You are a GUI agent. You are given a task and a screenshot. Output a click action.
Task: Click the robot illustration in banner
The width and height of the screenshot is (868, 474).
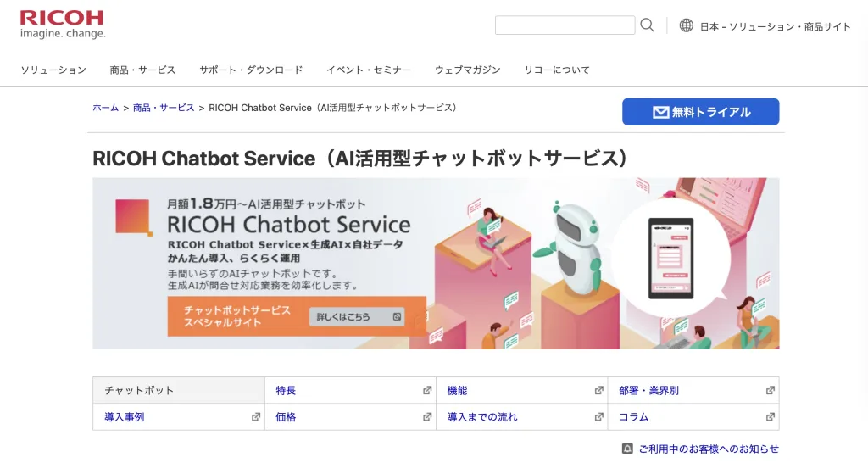click(570, 247)
